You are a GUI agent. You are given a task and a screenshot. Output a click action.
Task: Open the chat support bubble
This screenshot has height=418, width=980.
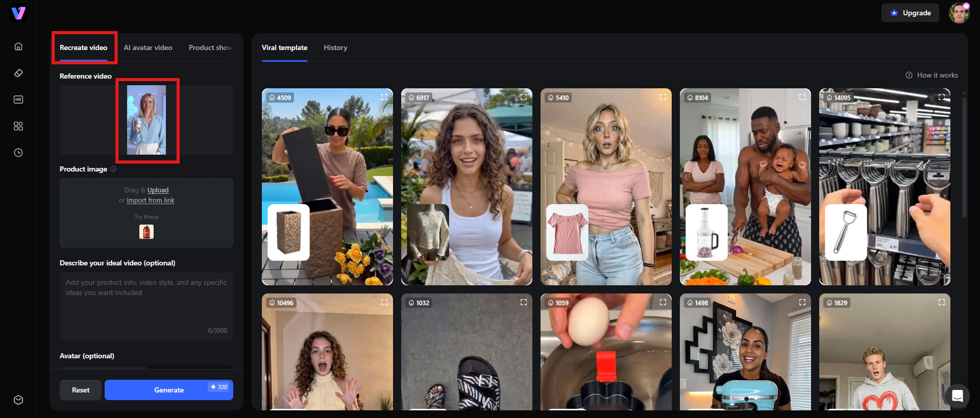(958, 396)
